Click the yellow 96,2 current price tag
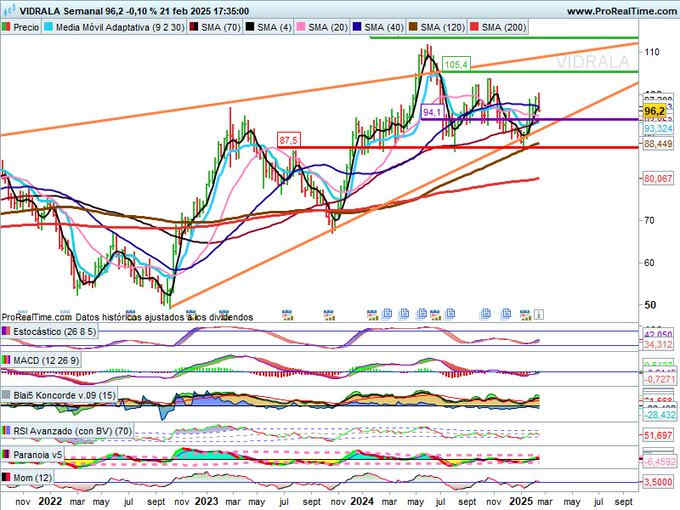This screenshot has height=510, width=680. tap(654, 111)
